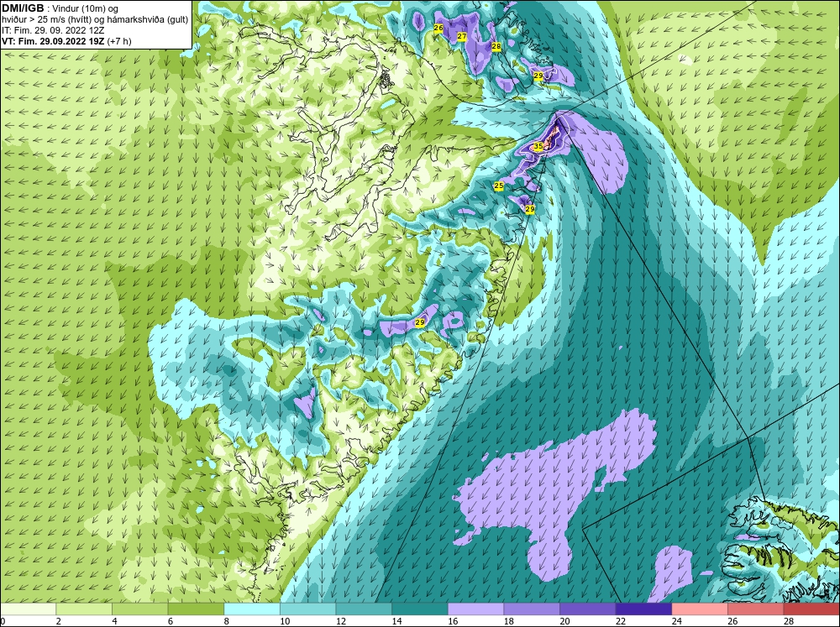
Task: Click the scale number 18
Action: [x=508, y=621]
